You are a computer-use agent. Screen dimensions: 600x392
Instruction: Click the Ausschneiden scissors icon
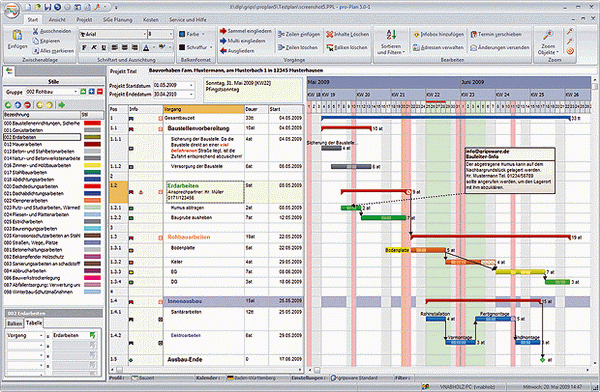pyautogui.click(x=36, y=31)
